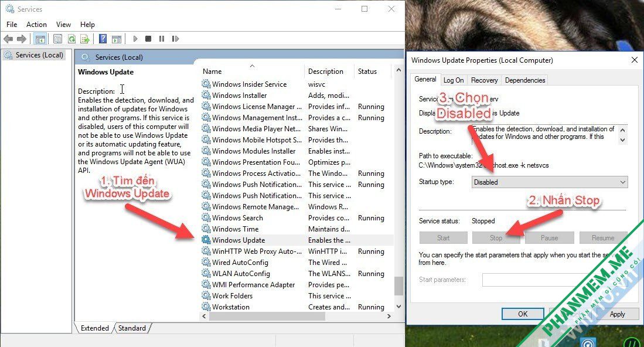Select Windows Presentation Foundation service row
The width and height of the screenshot is (644, 347).
pos(297,162)
